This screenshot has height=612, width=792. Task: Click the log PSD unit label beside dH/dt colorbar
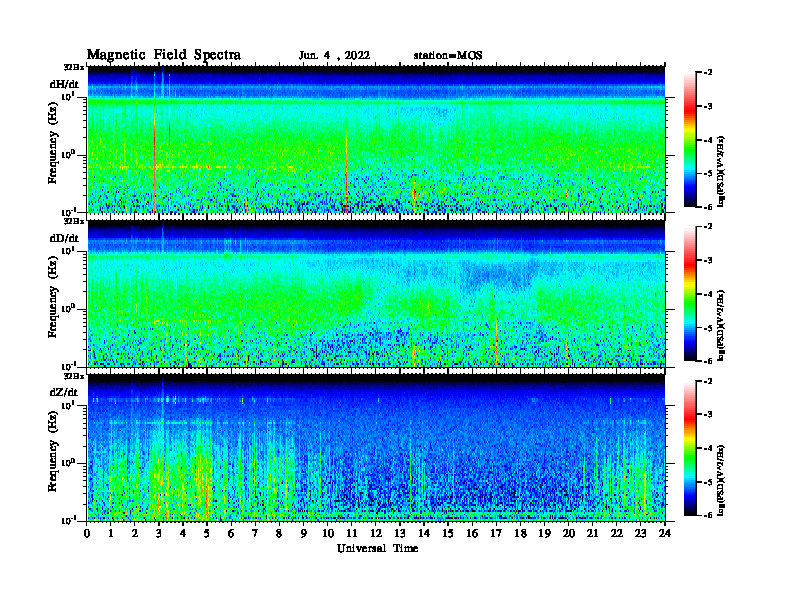(721, 170)
